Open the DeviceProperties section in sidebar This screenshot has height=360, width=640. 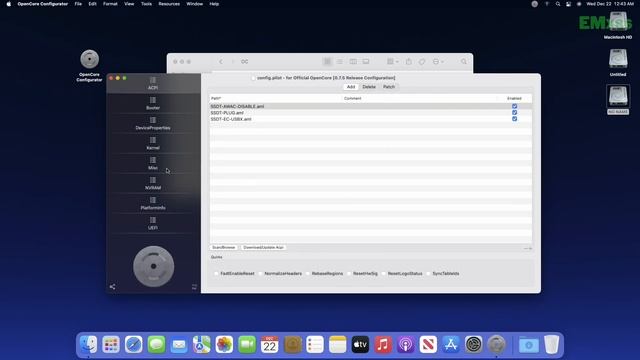[153, 123]
